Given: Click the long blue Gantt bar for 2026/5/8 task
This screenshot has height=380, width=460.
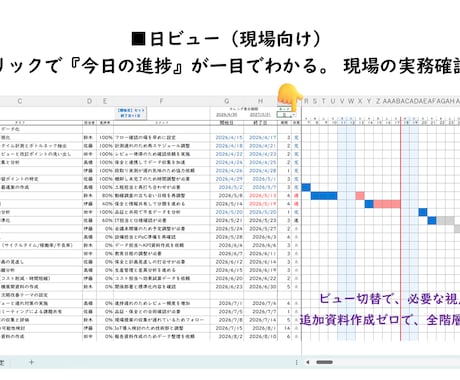Looking at the screenshot, I should pyautogui.click(x=324, y=196).
